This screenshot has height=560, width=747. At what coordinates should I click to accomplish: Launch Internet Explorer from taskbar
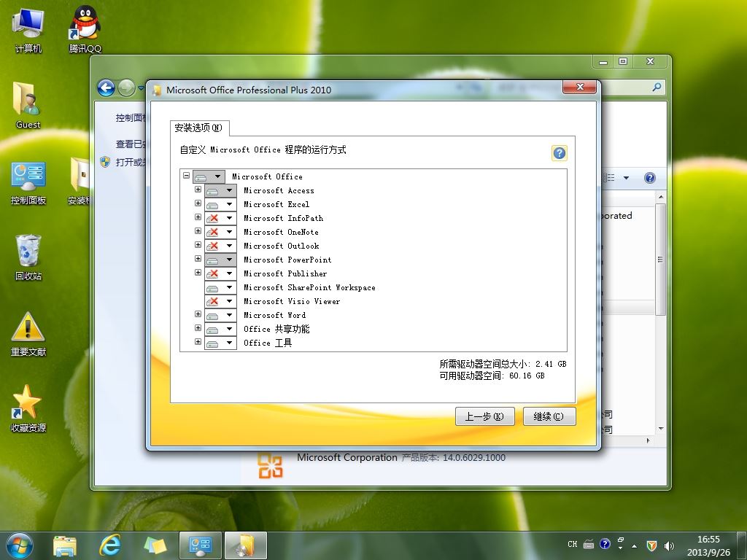[110, 546]
